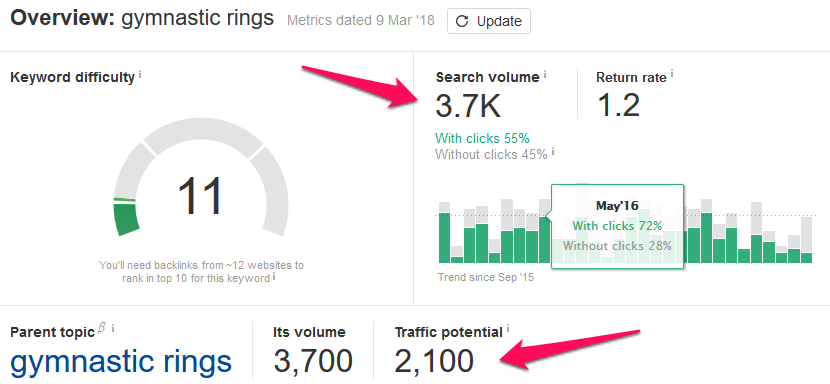The width and height of the screenshot is (830, 384).
Task: Open the Return rate info icon
Action: click(x=672, y=74)
